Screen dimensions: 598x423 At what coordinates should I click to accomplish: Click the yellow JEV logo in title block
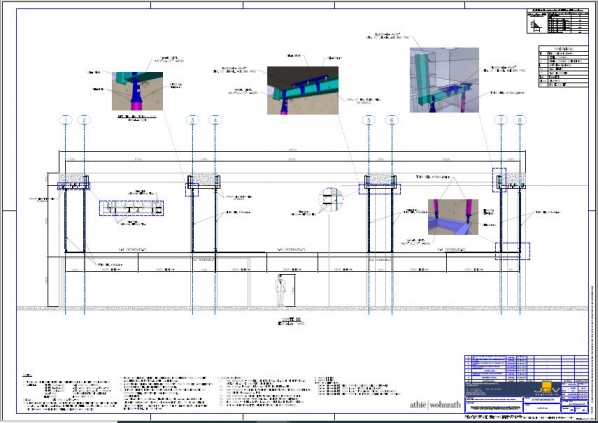point(547,389)
